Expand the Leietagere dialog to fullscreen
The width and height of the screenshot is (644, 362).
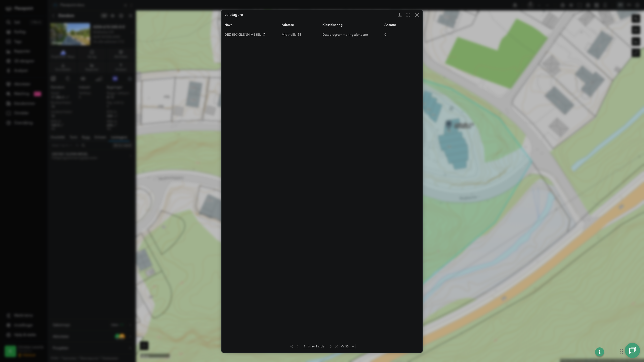tap(408, 15)
